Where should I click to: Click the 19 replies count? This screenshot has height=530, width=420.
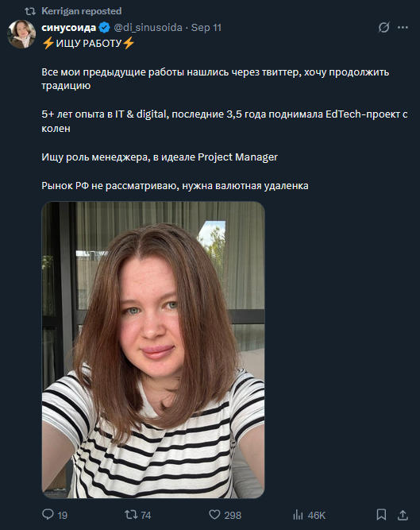click(x=63, y=515)
